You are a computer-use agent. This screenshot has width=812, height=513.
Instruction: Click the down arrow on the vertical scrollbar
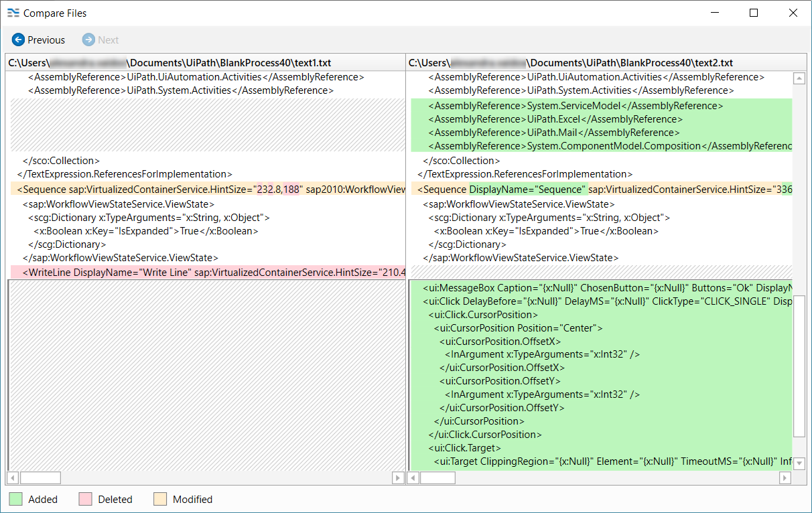pos(799,463)
